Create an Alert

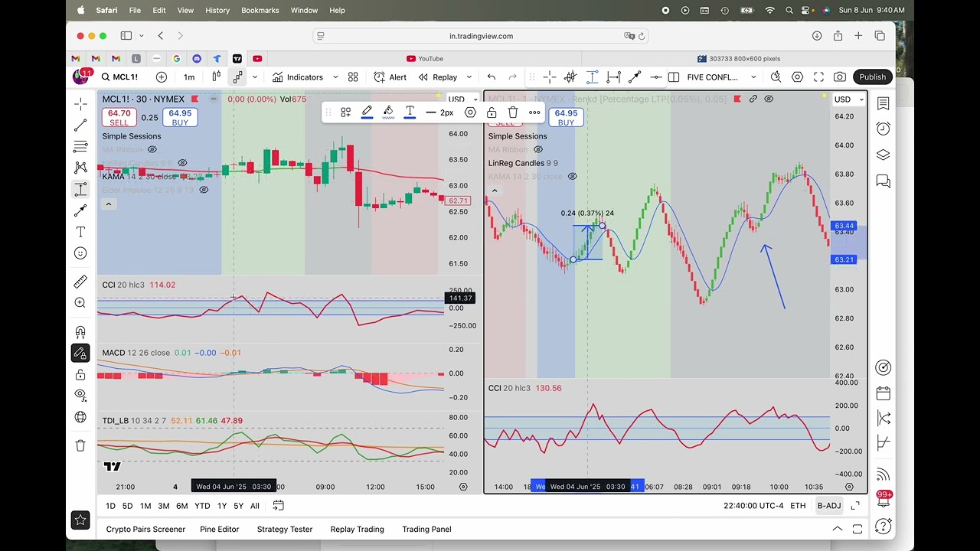[390, 77]
